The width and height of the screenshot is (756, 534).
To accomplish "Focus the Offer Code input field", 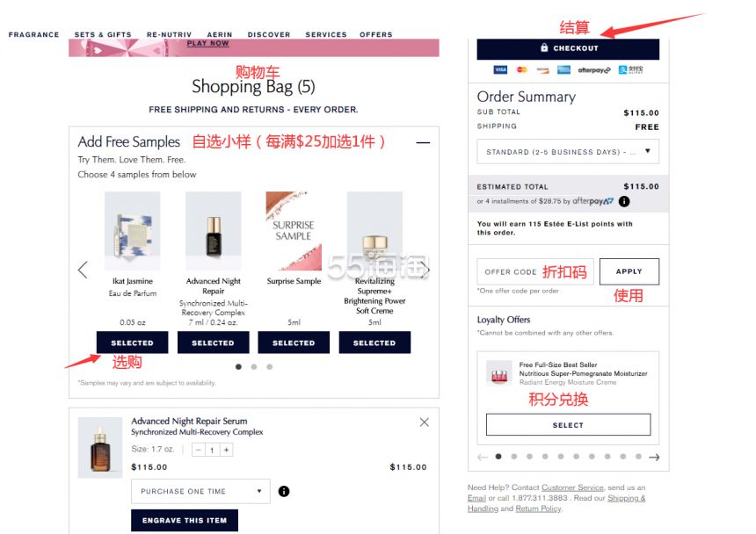I will pyautogui.click(x=535, y=271).
